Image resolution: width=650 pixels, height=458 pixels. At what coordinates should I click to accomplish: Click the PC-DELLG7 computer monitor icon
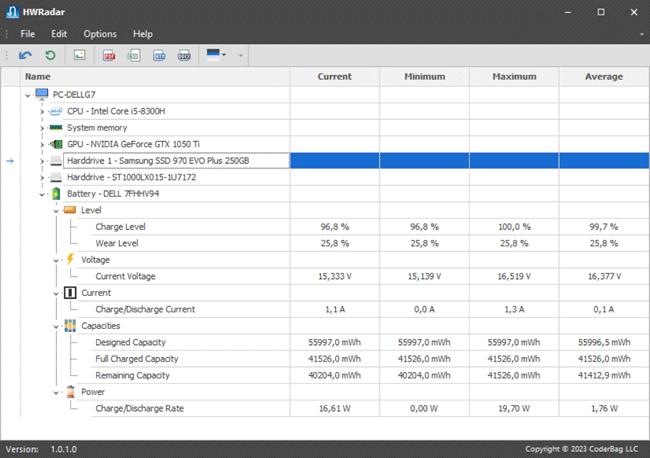point(42,94)
